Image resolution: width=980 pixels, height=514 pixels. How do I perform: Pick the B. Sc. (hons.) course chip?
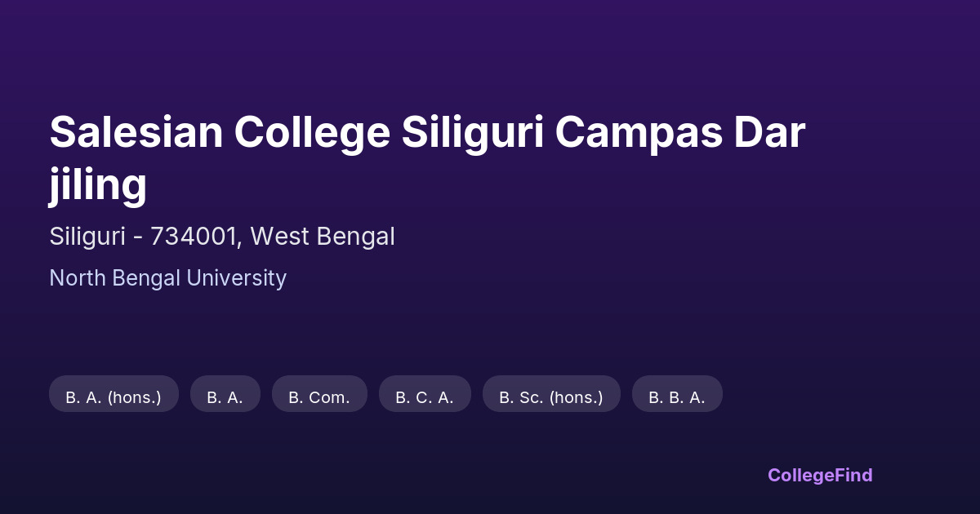551,397
